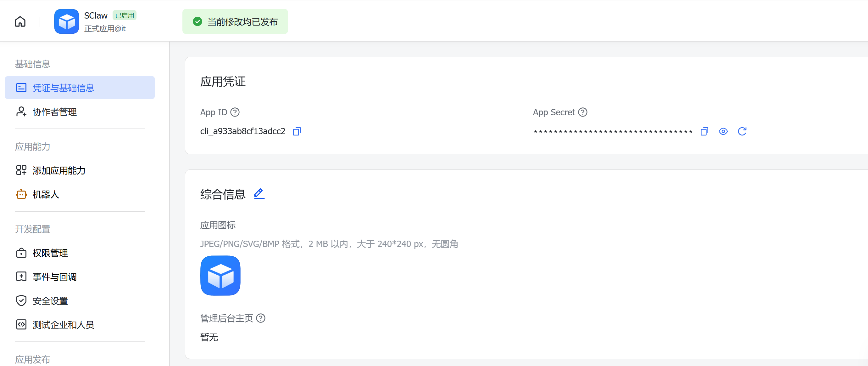Viewport: 868px width, 366px height.
Task: Open App Secret help tooltip
Action: 582,112
